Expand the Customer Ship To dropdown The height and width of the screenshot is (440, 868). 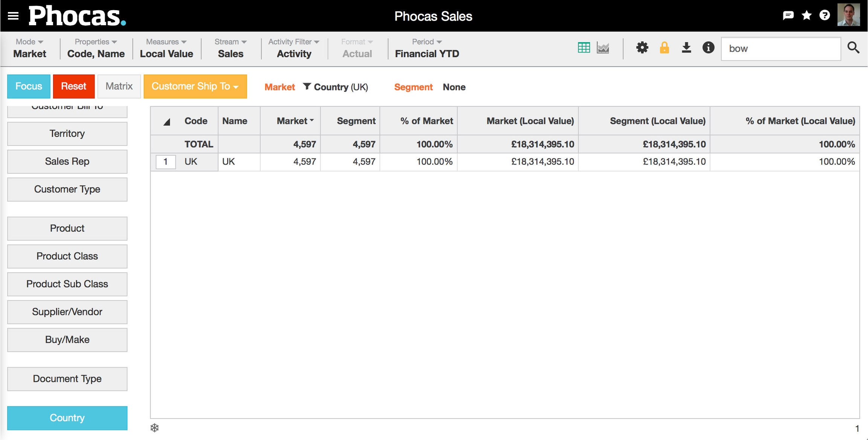tap(195, 86)
